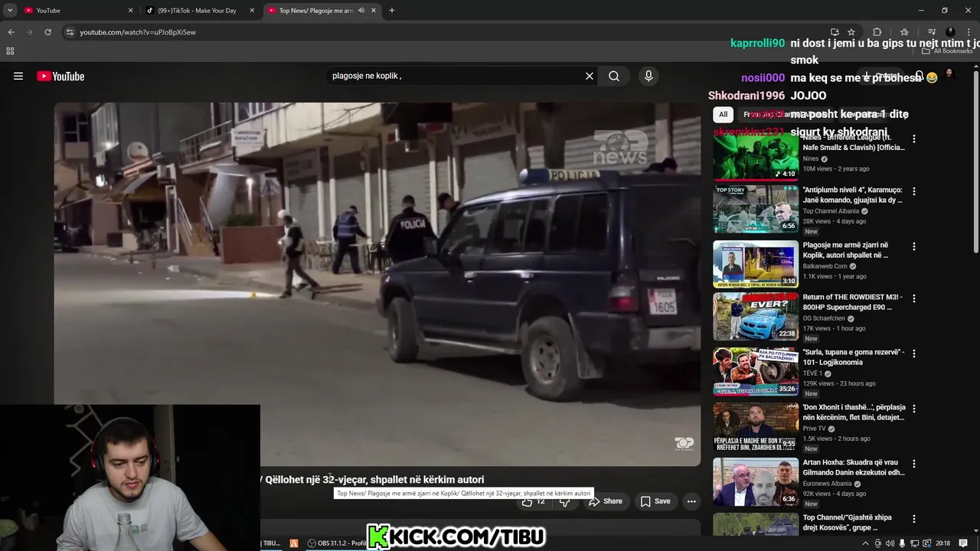Image resolution: width=980 pixels, height=551 pixels.
Task: Open Chrome media controls icon
Action: tap(932, 32)
